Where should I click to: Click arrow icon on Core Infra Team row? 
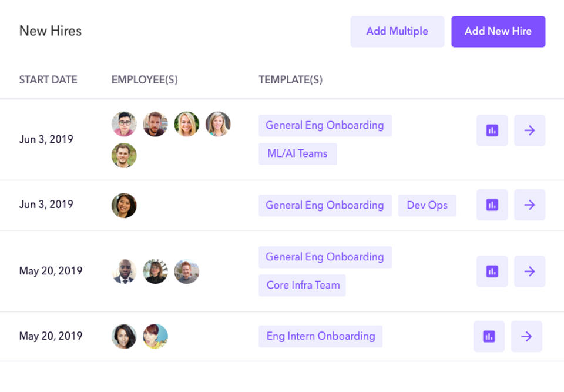tap(529, 272)
